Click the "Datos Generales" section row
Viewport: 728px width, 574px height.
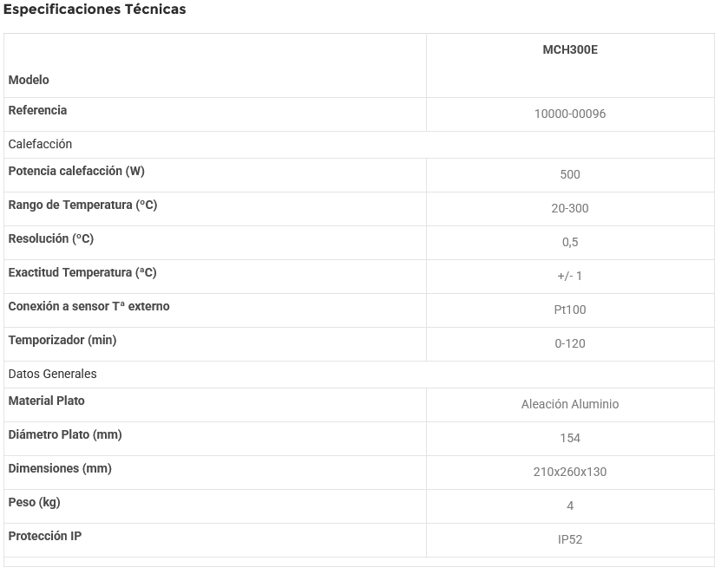click(x=52, y=374)
